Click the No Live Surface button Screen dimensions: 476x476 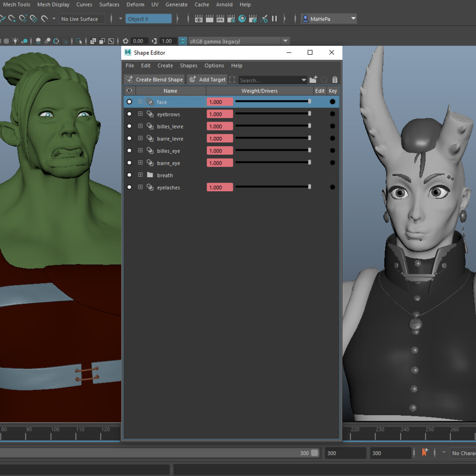81,19
